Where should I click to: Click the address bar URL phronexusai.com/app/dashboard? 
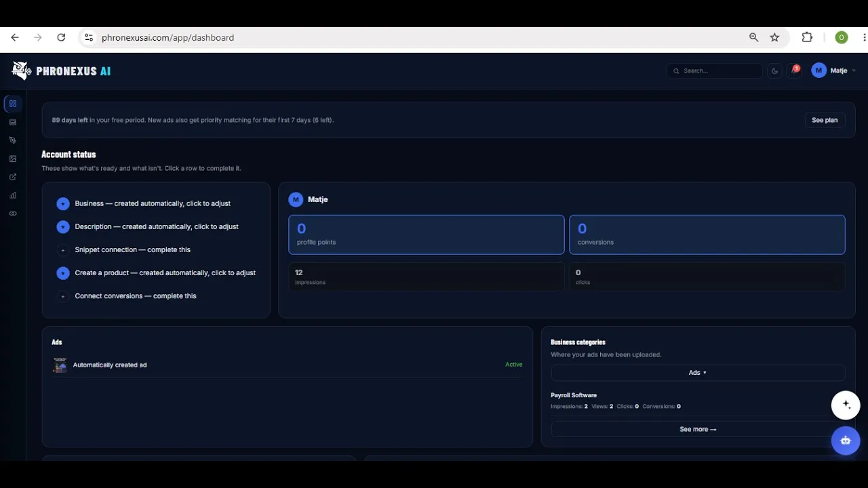click(x=167, y=38)
